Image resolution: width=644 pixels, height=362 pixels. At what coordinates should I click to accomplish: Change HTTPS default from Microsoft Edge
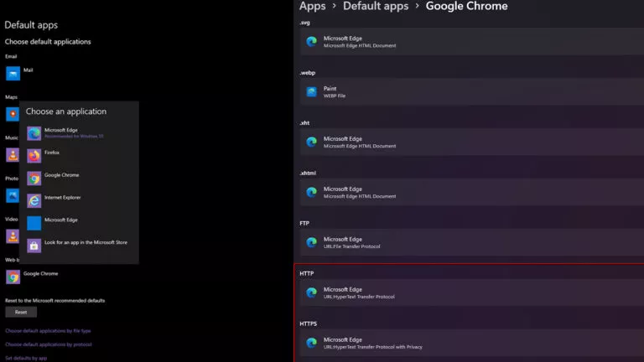coord(472,343)
